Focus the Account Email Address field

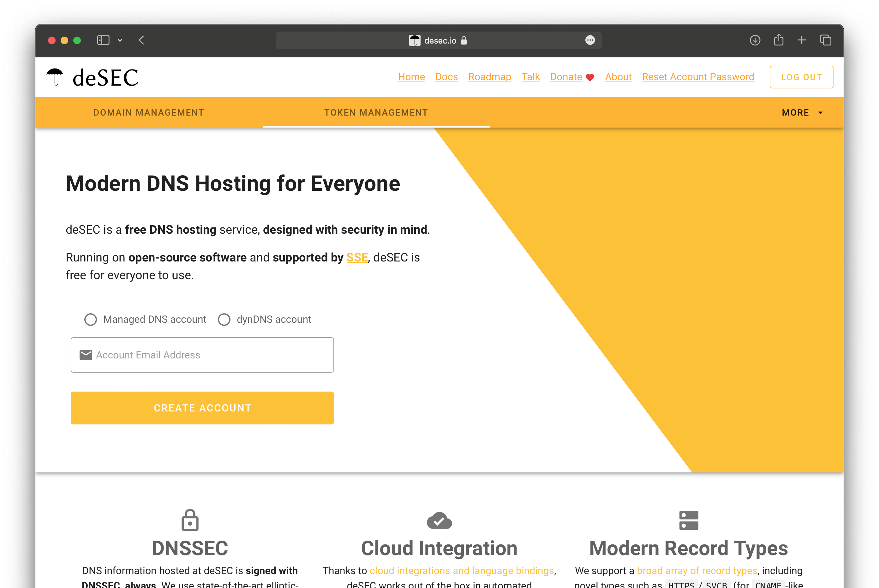coord(202,355)
